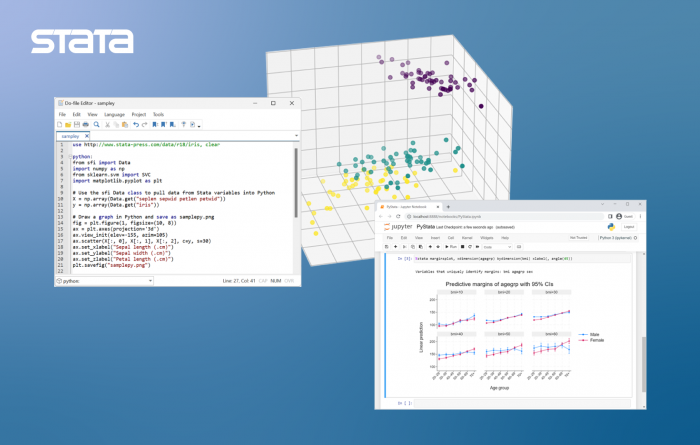Open the Jupyter Insert menu

pyautogui.click(x=435, y=238)
